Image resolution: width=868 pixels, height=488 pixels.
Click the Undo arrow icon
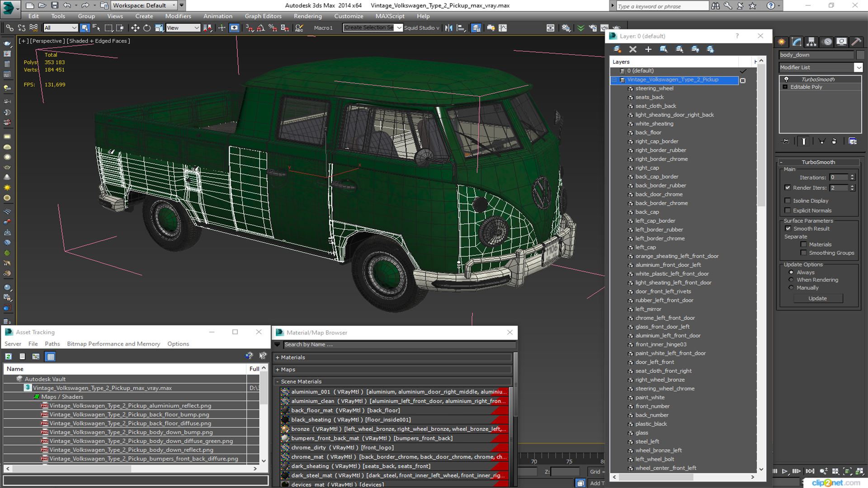coord(67,5)
